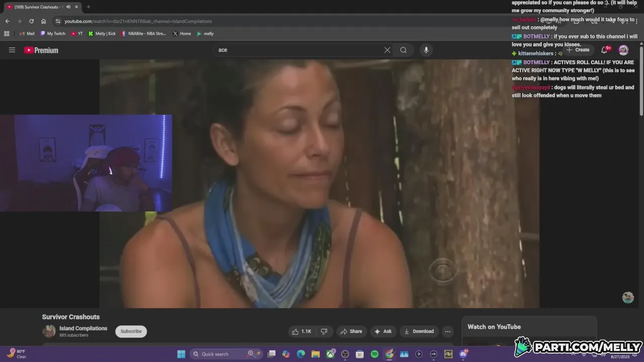Click Island Compilations channel avatar
Image resolution: width=644 pixels, height=362 pixels.
pyautogui.click(x=49, y=331)
